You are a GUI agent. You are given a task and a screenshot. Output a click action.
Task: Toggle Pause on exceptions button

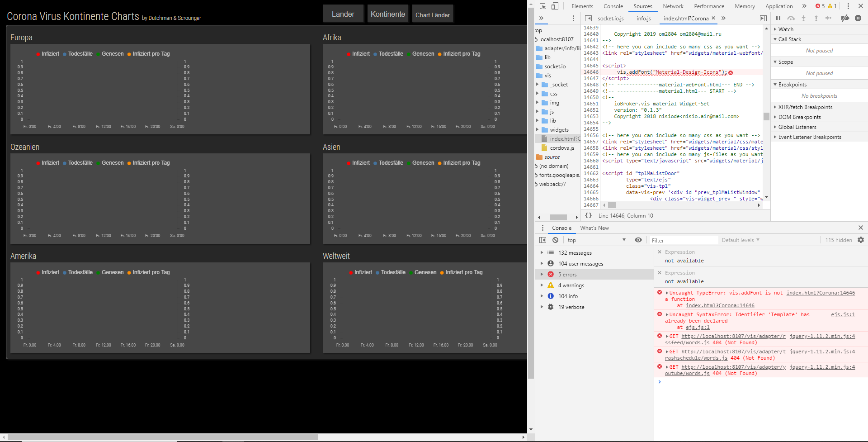(x=858, y=18)
